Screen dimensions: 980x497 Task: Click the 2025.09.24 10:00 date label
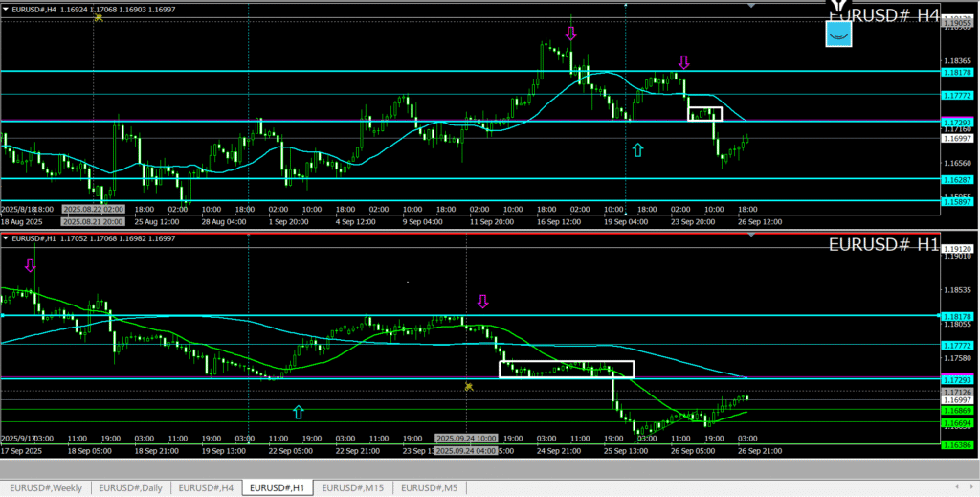(465, 438)
